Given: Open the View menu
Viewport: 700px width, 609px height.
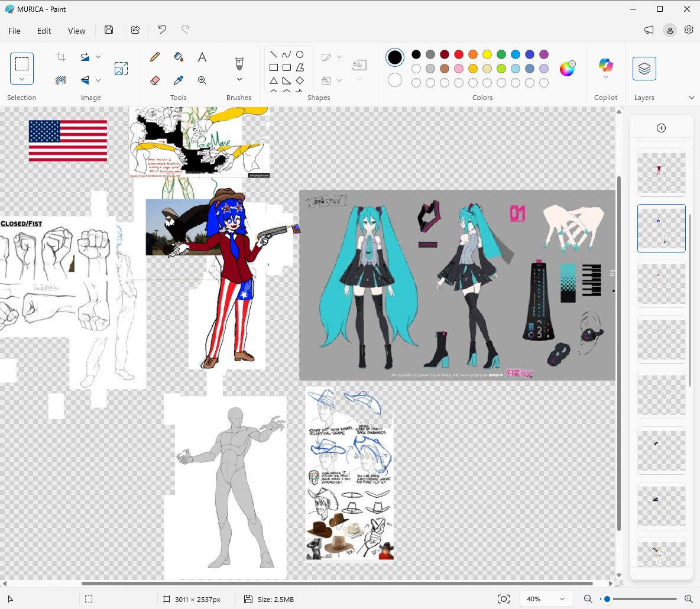Looking at the screenshot, I should (76, 31).
